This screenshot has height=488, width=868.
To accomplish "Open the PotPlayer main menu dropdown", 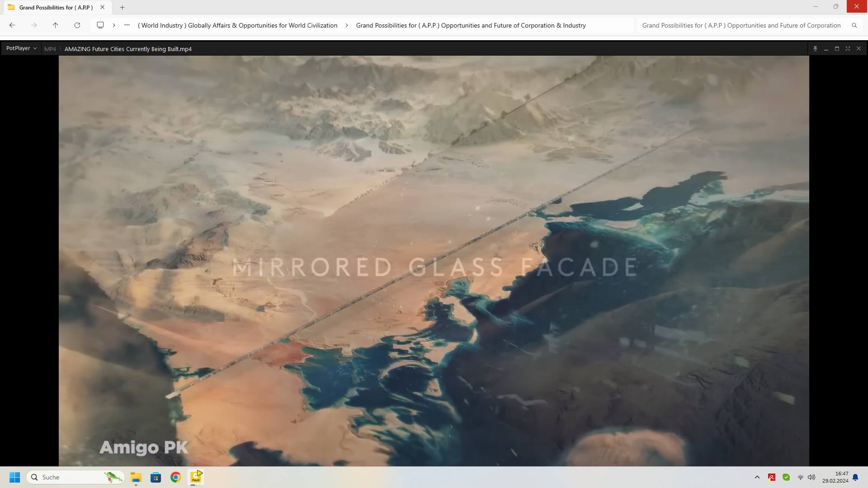I will coord(21,48).
